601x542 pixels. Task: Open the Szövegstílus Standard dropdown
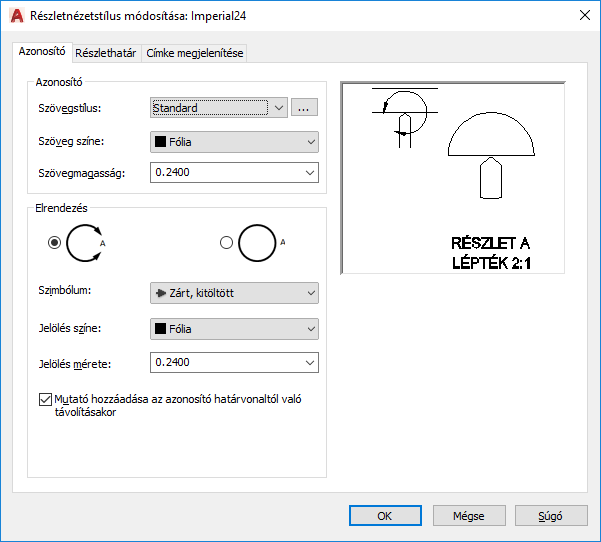tap(219, 108)
